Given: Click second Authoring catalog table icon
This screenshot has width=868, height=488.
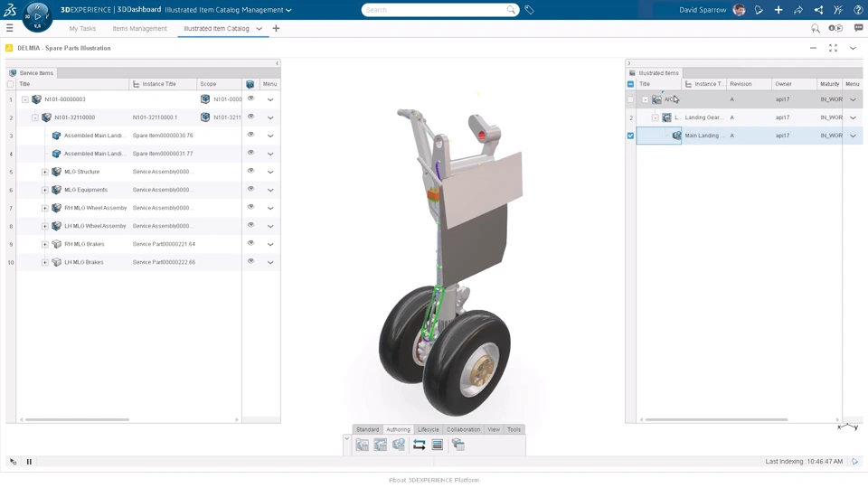Looking at the screenshot, I should (x=381, y=445).
